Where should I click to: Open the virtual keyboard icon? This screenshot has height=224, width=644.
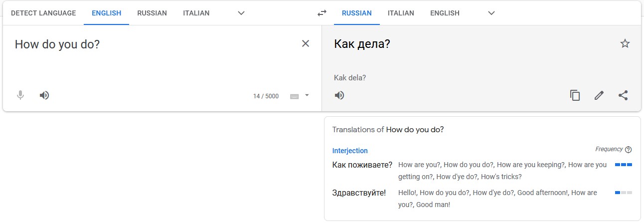pyautogui.click(x=295, y=96)
